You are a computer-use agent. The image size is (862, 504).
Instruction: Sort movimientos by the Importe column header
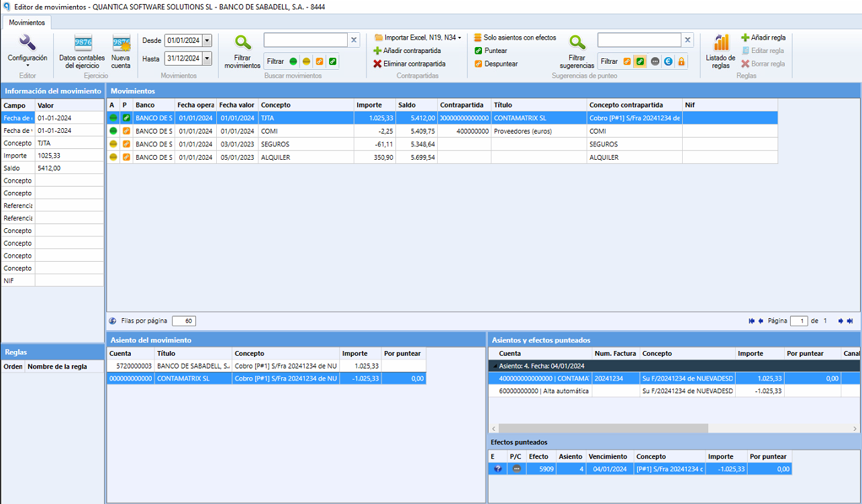(x=375, y=105)
